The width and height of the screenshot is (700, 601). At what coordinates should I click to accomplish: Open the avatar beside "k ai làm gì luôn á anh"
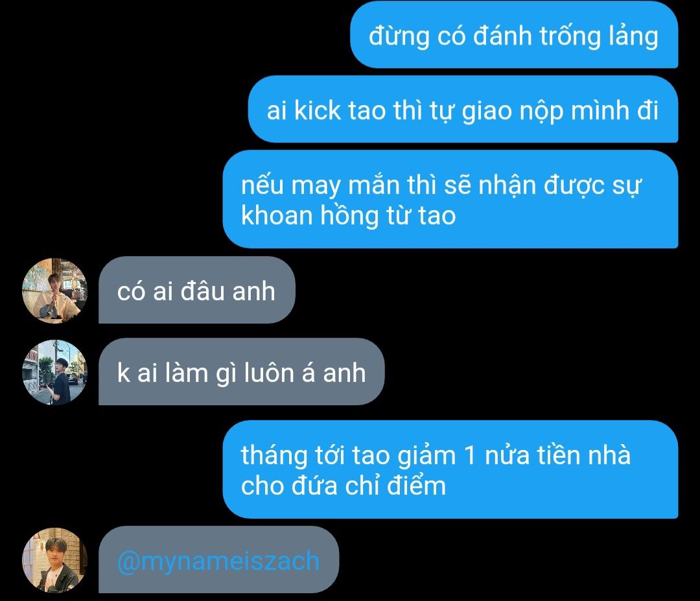coord(54,372)
